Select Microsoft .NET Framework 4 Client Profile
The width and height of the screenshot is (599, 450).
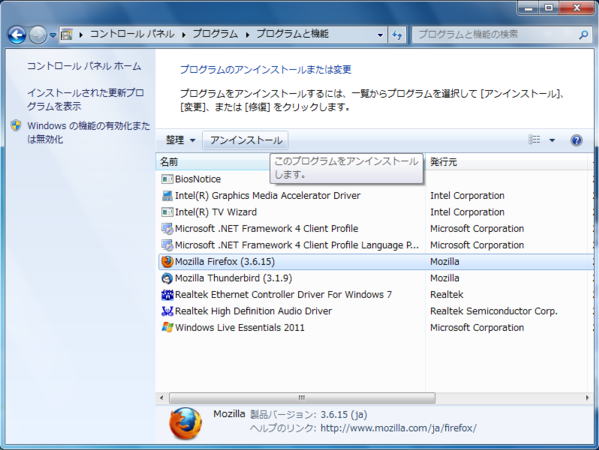click(x=266, y=228)
